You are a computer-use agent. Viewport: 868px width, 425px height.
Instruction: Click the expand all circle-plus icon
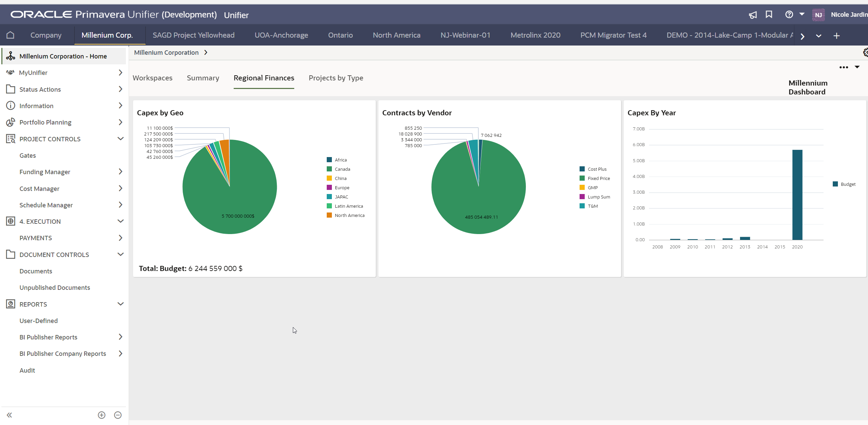point(102,415)
